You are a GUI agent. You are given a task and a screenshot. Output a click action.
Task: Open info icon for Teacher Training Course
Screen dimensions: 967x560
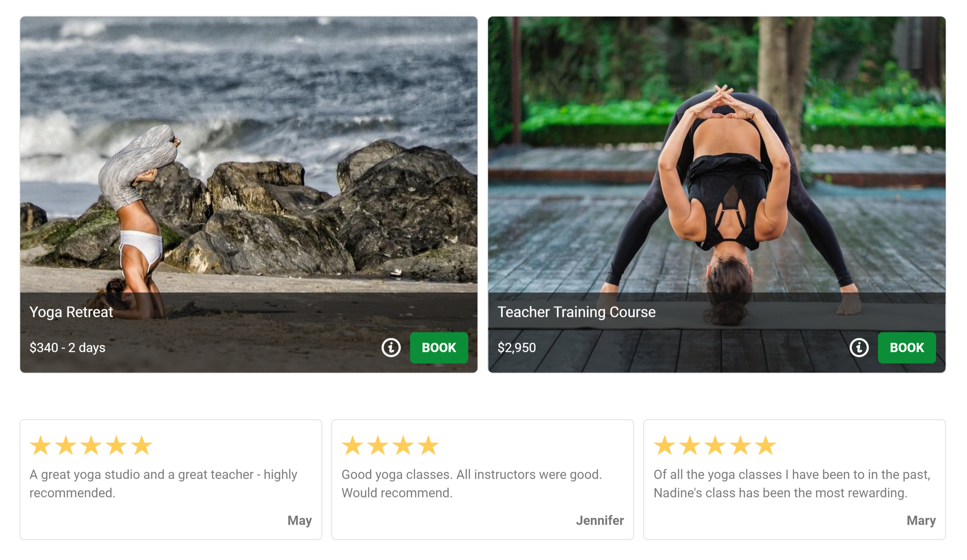(859, 348)
